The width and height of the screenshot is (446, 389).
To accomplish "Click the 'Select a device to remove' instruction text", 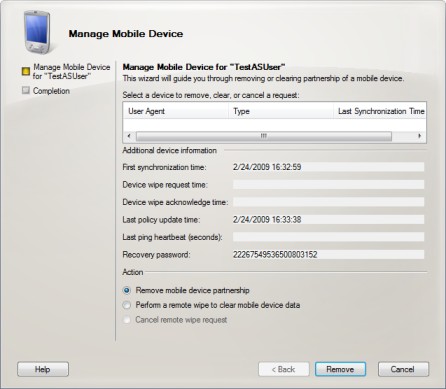I will pyautogui.click(x=211, y=95).
